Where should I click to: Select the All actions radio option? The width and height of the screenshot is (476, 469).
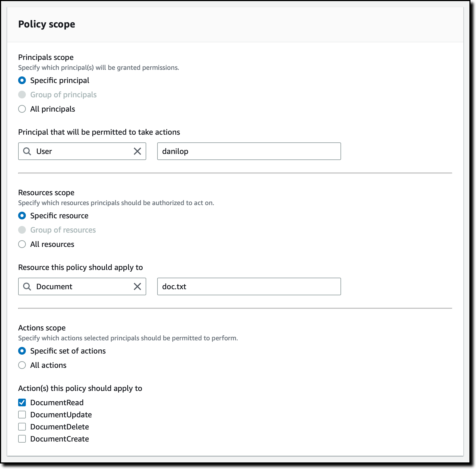point(22,365)
